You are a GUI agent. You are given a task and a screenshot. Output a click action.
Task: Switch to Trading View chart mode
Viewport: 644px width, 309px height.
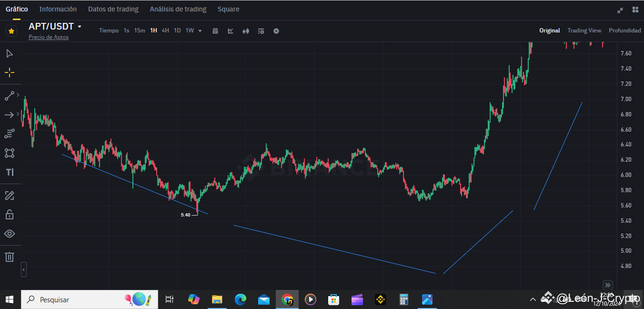click(x=584, y=31)
